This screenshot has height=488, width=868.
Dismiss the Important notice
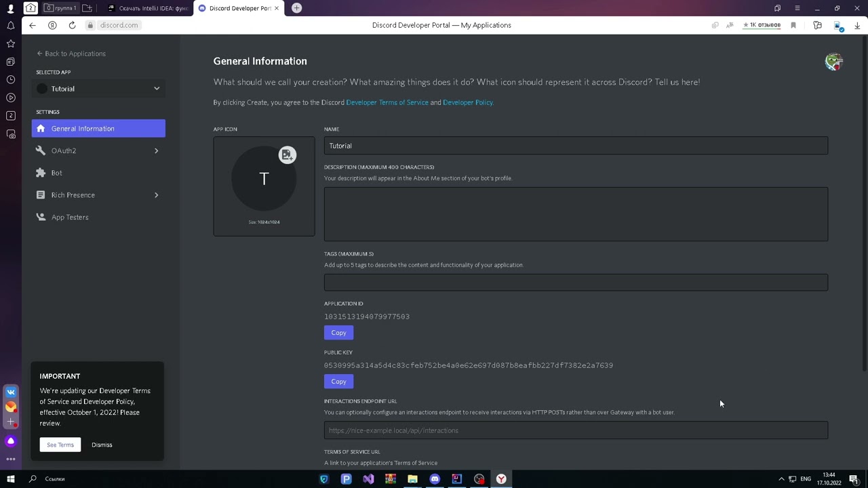(102, 445)
